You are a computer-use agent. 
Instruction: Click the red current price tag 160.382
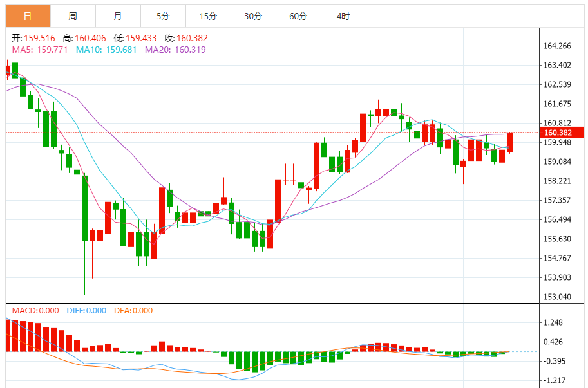click(562, 133)
